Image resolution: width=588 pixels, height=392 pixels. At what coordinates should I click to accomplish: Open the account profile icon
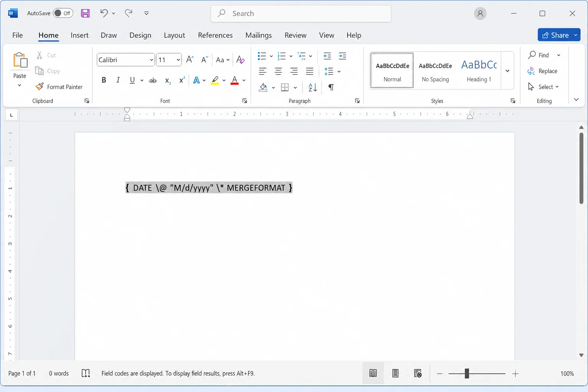pos(480,13)
